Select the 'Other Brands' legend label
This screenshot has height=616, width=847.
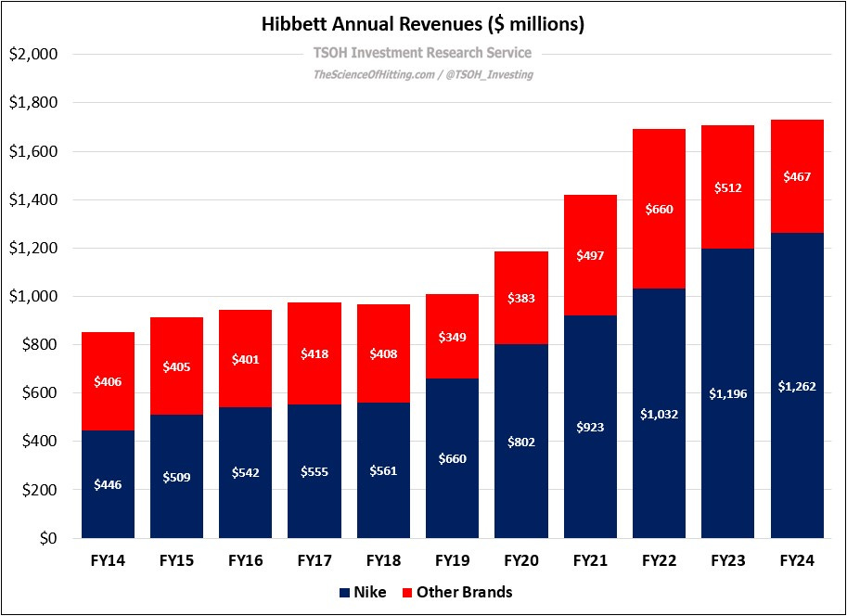464,592
